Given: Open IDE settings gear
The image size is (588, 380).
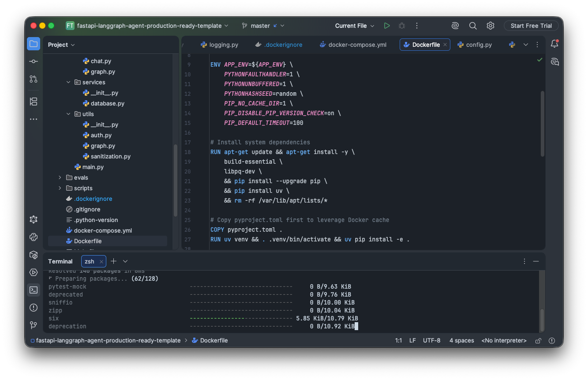Looking at the screenshot, I should 491,26.
